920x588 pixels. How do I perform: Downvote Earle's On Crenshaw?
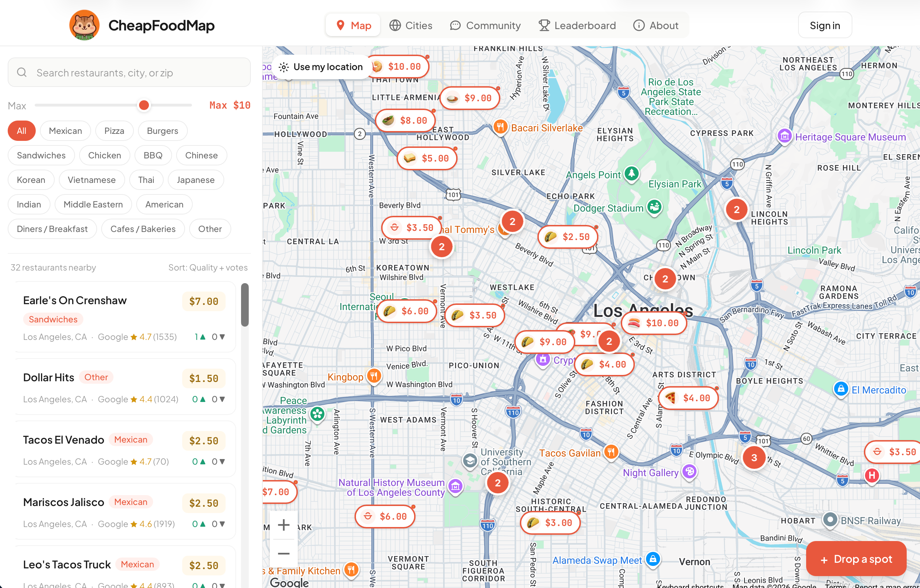tap(219, 337)
